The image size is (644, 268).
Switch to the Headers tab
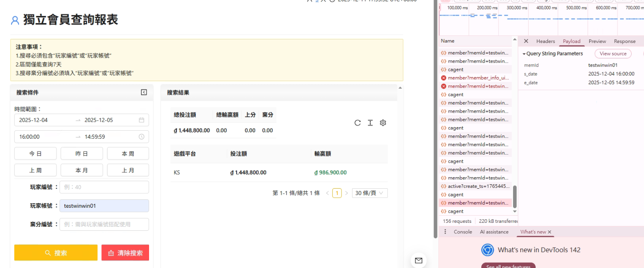[x=545, y=41]
